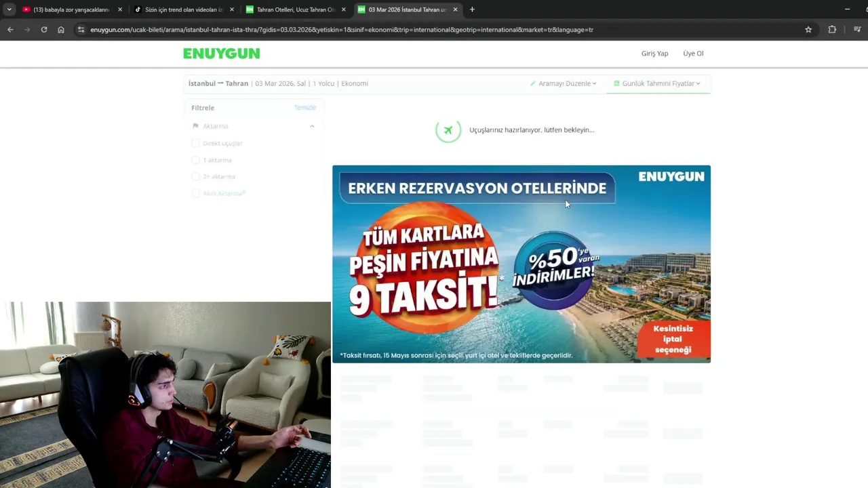This screenshot has width=868, height=488.
Task: Click the 'Ekonomi' class text
Action: [x=355, y=83]
